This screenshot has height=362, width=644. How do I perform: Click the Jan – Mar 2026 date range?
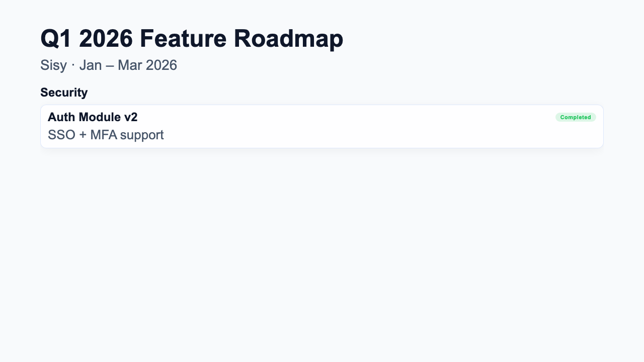tap(128, 65)
